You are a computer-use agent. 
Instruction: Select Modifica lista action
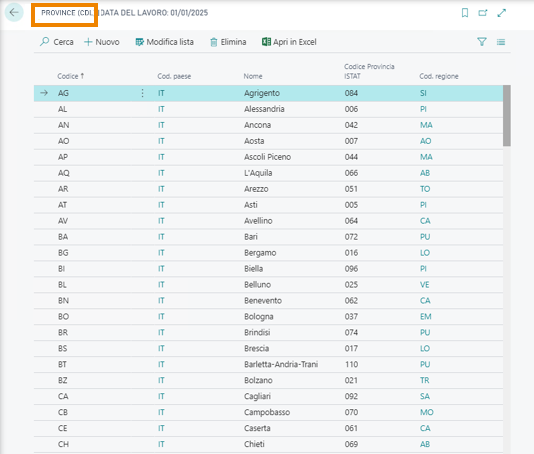point(164,42)
